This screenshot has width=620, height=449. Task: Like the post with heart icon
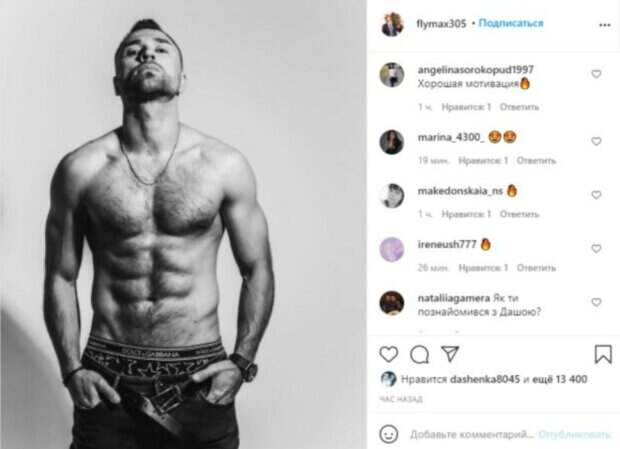click(x=389, y=354)
